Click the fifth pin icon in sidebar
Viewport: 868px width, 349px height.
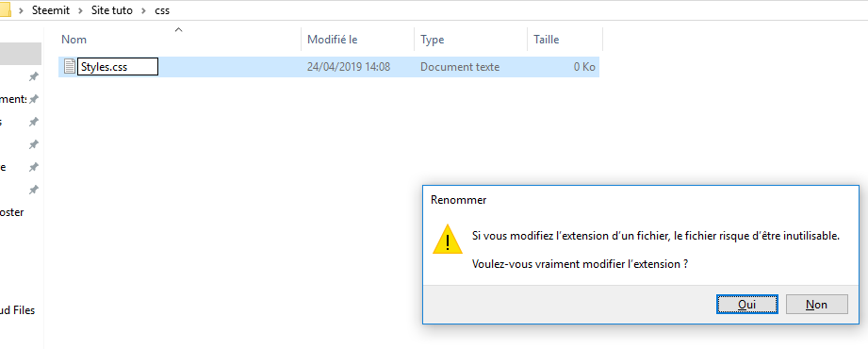click(x=34, y=167)
